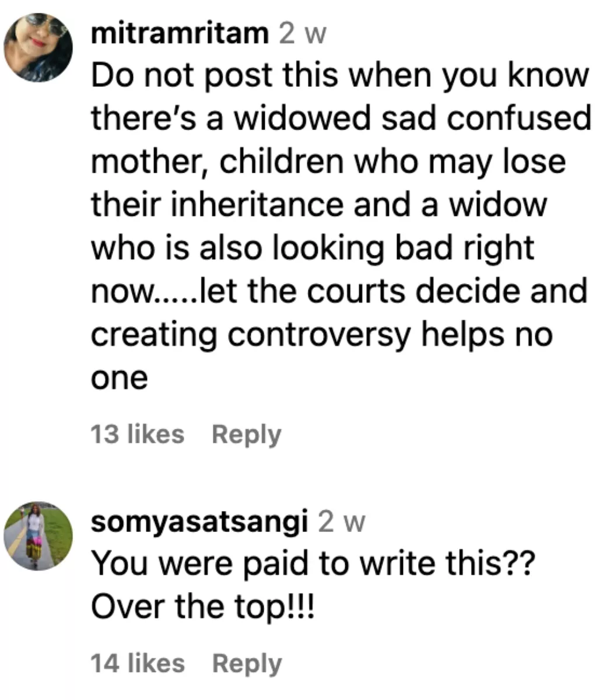Click the line "You were paid to write this??"
This screenshot has width=607, height=700.
point(313,563)
